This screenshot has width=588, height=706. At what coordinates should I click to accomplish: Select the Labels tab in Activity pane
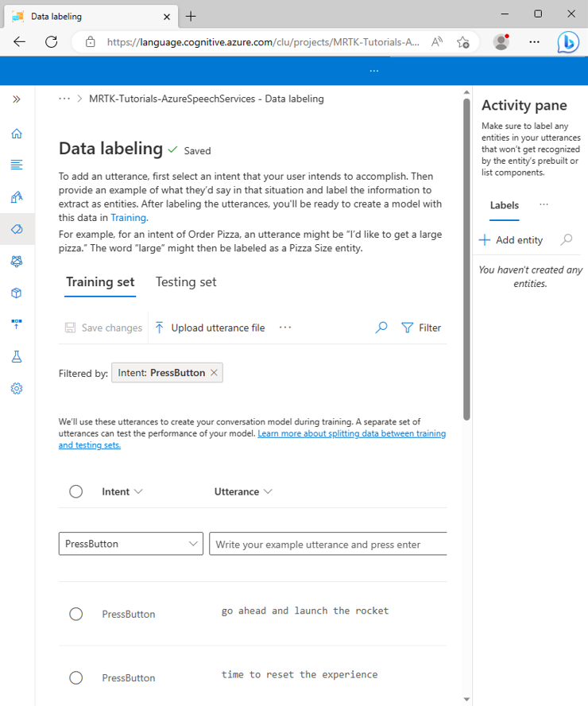pyautogui.click(x=505, y=205)
